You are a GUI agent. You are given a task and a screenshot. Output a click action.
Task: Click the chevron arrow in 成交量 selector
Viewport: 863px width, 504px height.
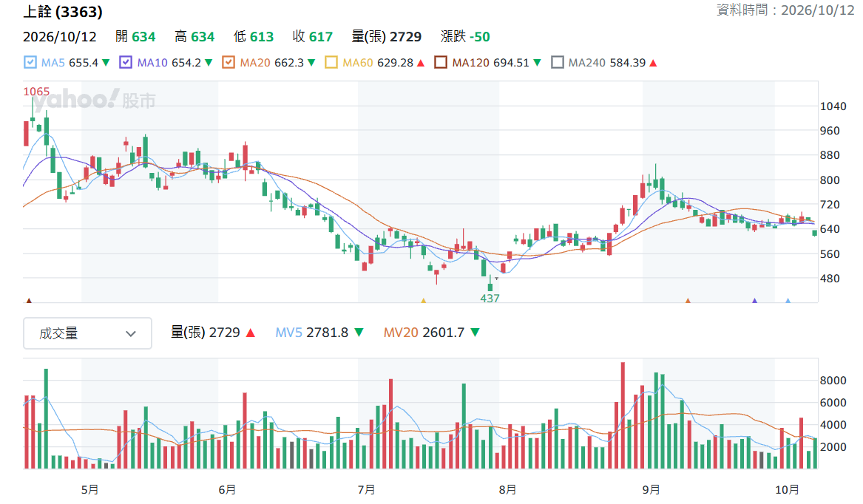pyautogui.click(x=130, y=333)
